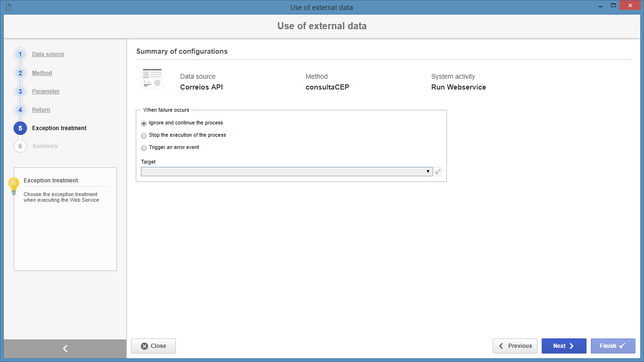Click step 1 circle for Data source

pyautogui.click(x=20, y=54)
